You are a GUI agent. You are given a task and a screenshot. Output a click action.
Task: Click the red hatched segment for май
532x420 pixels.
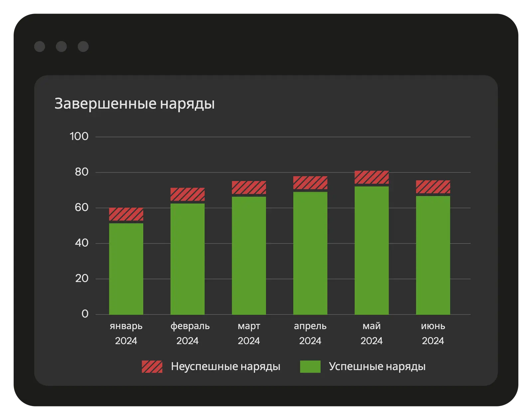pos(371,177)
